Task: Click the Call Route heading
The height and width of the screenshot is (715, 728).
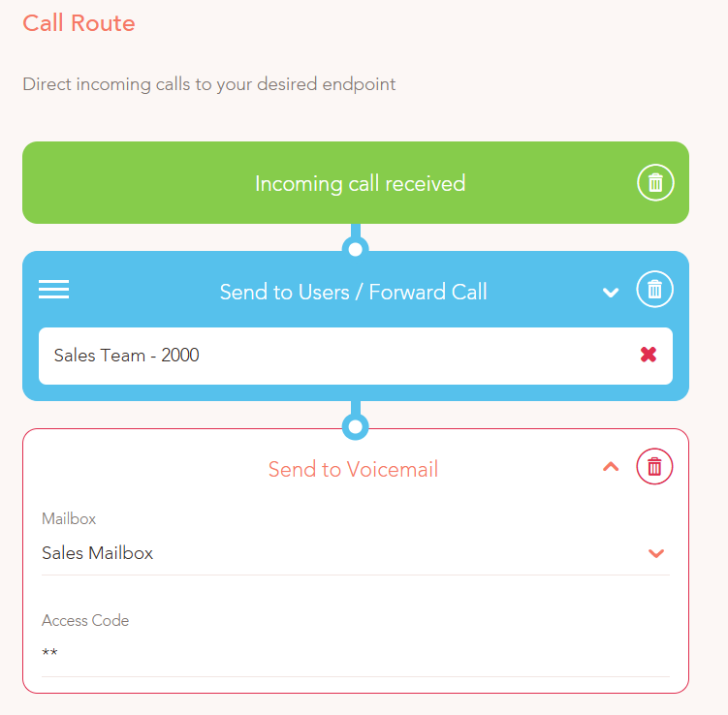Action: (x=79, y=22)
